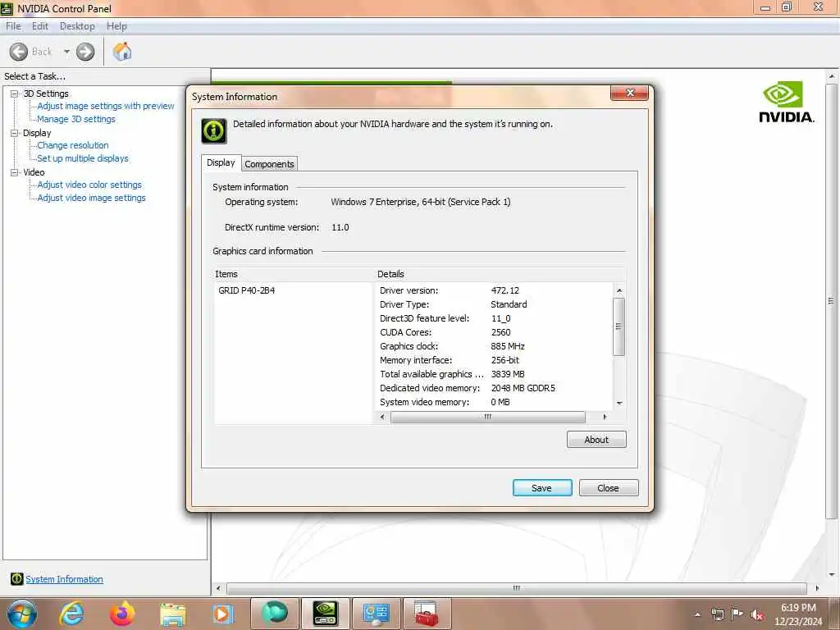Click the Details horizontal scroll right arrow

click(x=605, y=417)
